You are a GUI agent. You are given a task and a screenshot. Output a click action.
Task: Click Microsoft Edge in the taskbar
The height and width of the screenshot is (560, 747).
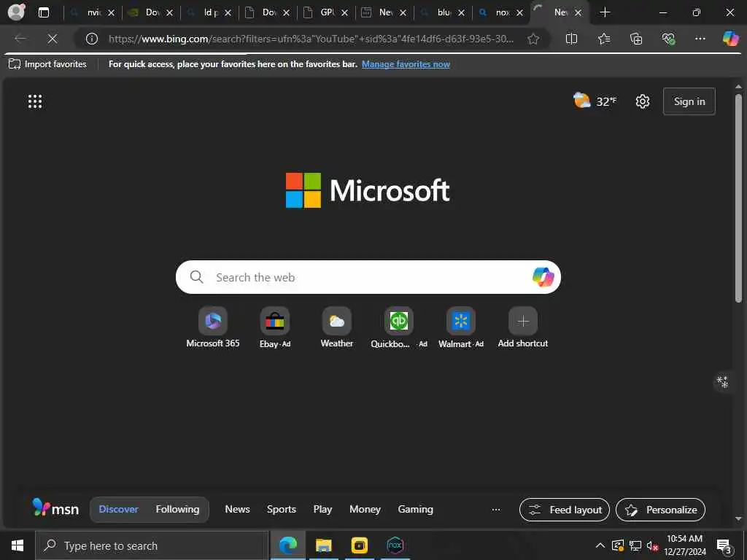(x=287, y=545)
